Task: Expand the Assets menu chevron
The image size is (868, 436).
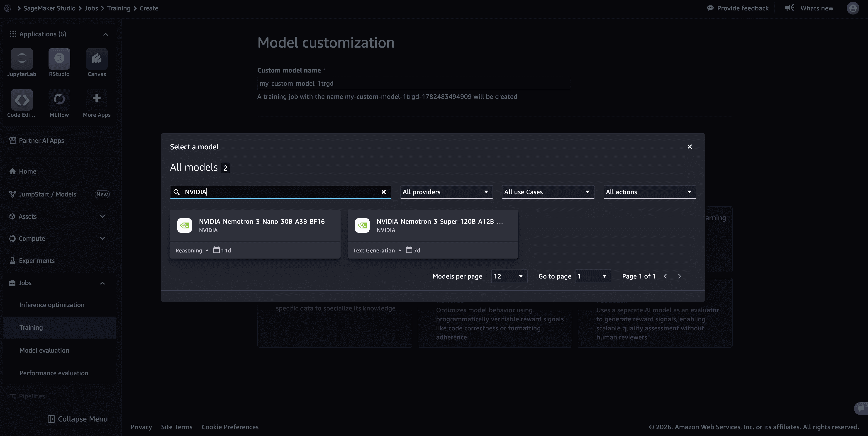Action: point(102,216)
